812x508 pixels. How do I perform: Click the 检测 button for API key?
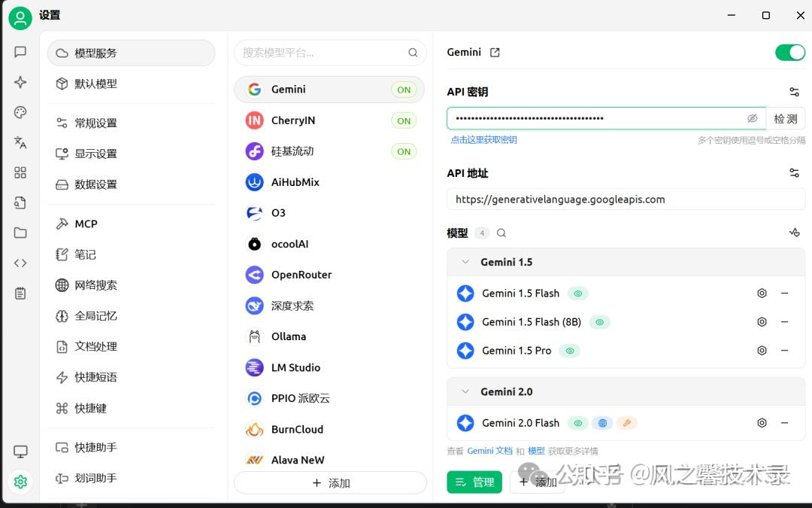point(786,119)
